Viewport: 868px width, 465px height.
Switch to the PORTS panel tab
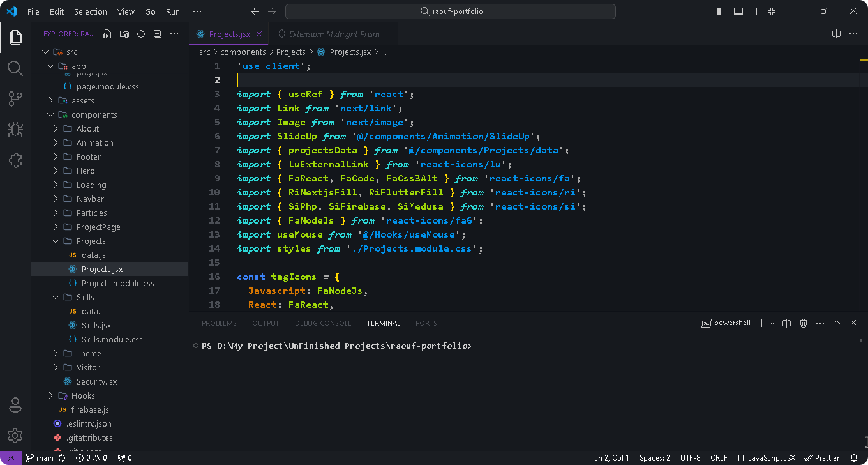click(426, 323)
